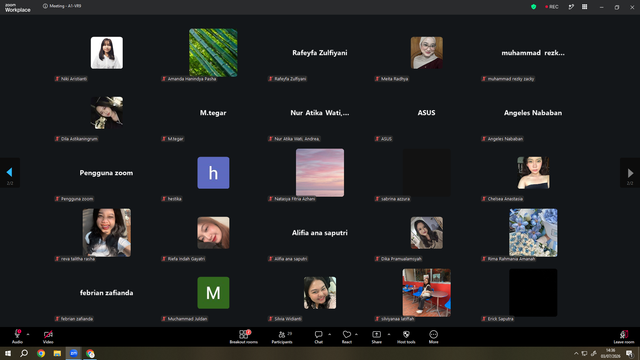
Task: Open File Explorer from the taskbar
Action: pos(57,353)
